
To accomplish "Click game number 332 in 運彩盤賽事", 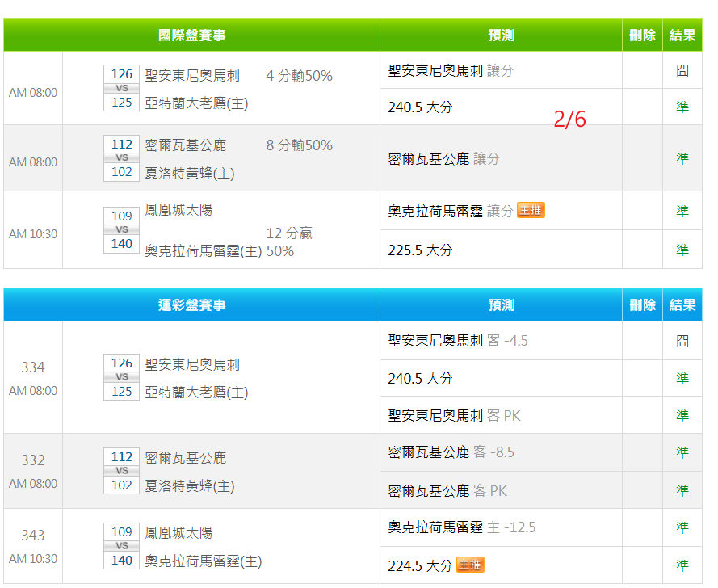I will click(x=33, y=460).
